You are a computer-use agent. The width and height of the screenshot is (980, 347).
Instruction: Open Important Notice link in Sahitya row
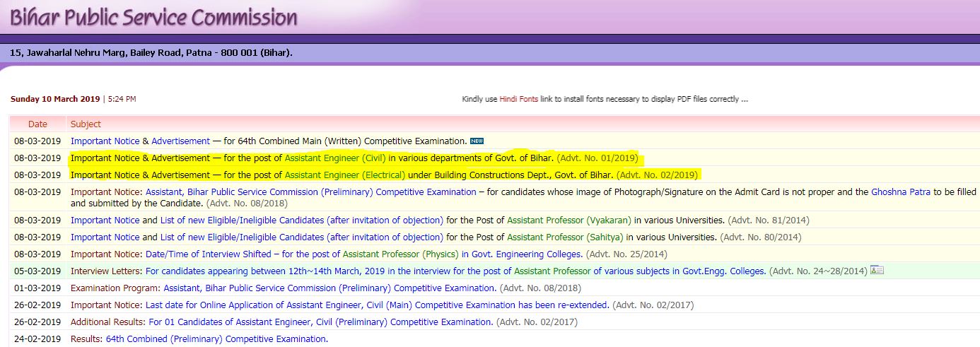click(x=105, y=237)
